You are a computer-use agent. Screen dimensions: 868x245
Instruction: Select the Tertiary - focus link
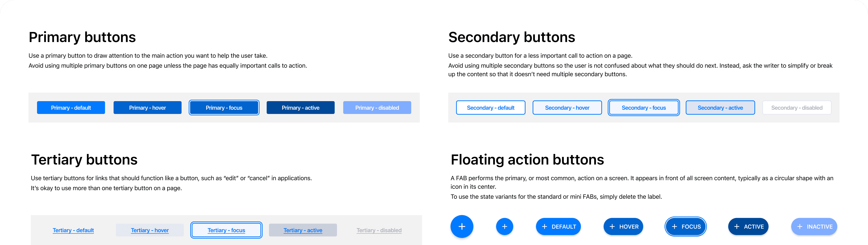coord(226,230)
